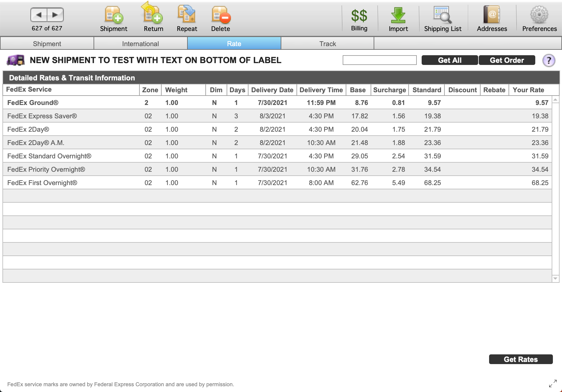Click the Weight column header
This screenshot has height=392, width=562.
pos(183,90)
